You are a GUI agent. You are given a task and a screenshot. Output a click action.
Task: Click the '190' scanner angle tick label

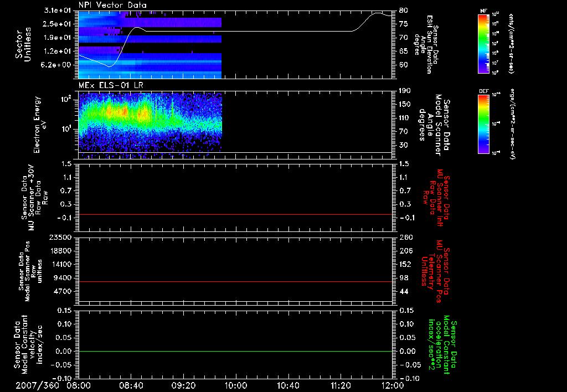pos(405,91)
